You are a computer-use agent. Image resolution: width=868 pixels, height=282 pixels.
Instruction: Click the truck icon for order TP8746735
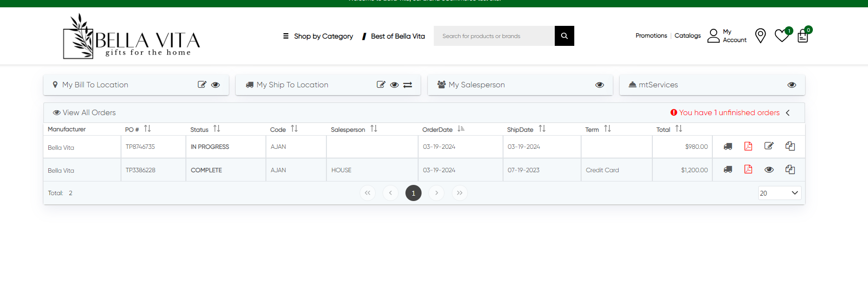coord(728,146)
